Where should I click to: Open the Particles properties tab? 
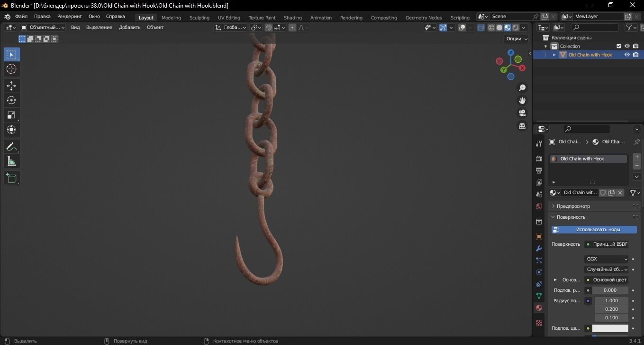click(x=539, y=260)
